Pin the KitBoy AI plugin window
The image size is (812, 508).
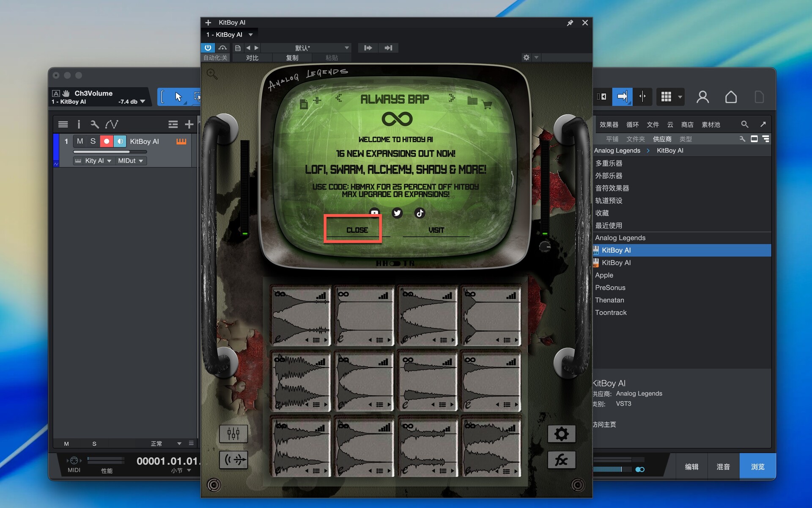pyautogui.click(x=570, y=23)
